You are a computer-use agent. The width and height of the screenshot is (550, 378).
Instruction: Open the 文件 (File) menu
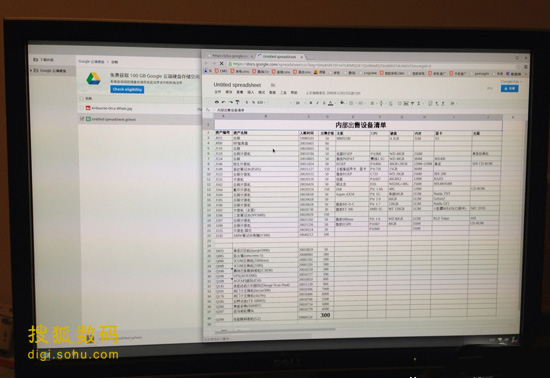click(217, 92)
